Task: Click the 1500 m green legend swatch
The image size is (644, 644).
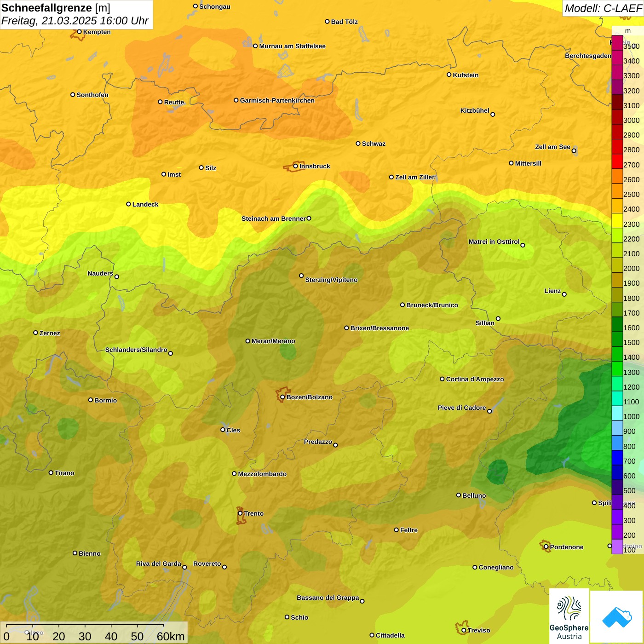Action: click(x=617, y=339)
